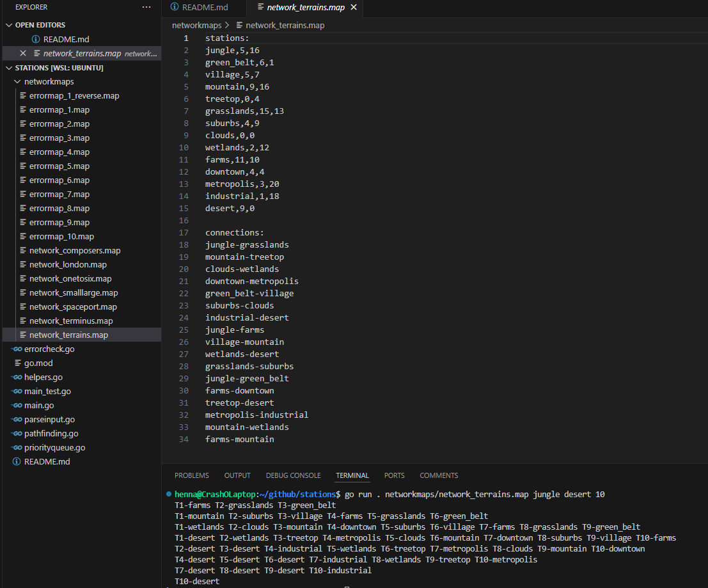
Task: Close network_terrains.map editor tab
Action: 354,7
